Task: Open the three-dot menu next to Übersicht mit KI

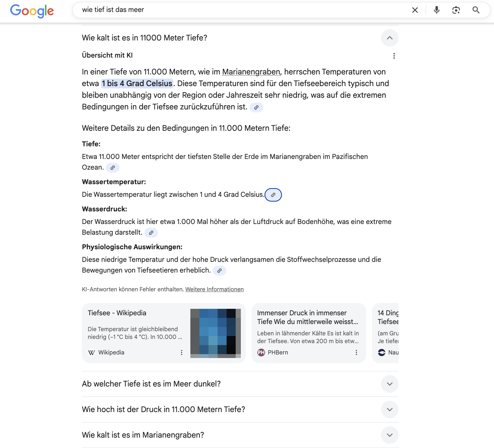Action: pos(394,55)
